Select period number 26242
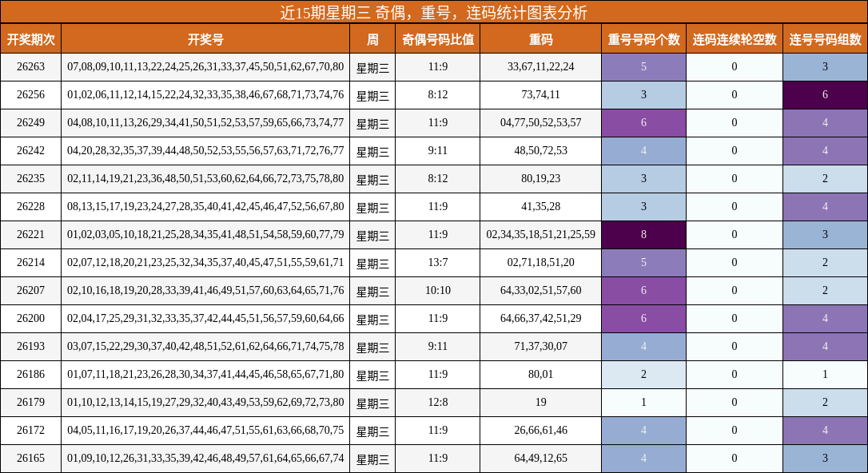 (x=30, y=150)
